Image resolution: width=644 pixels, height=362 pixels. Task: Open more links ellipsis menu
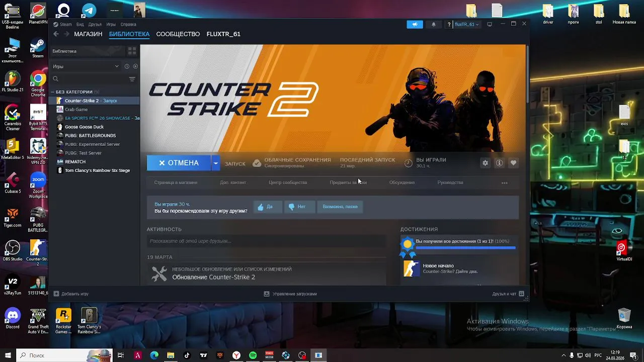(x=504, y=183)
